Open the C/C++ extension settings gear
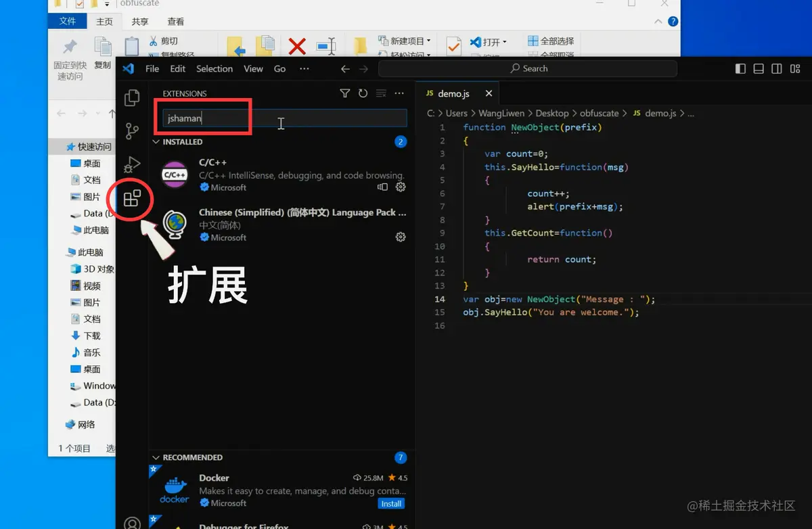Screen dimensions: 812x529 [401, 187]
